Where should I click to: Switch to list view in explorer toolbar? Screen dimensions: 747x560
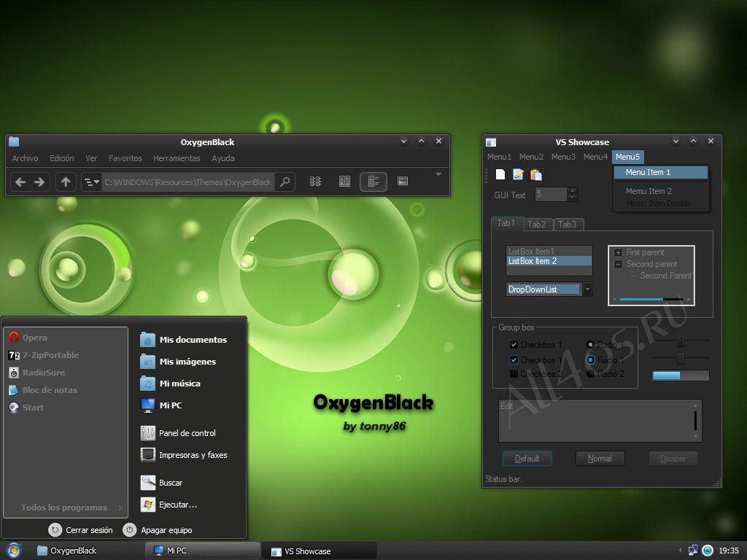coord(315,182)
